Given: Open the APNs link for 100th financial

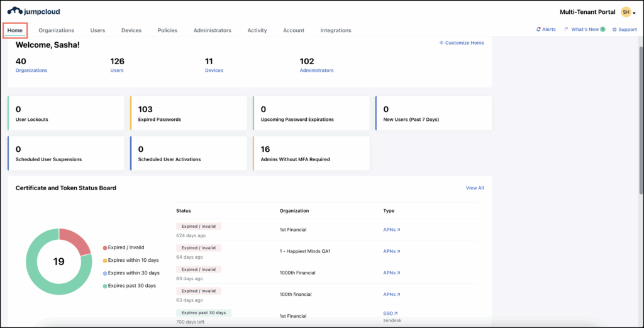Looking at the screenshot, I should pyautogui.click(x=391, y=294).
